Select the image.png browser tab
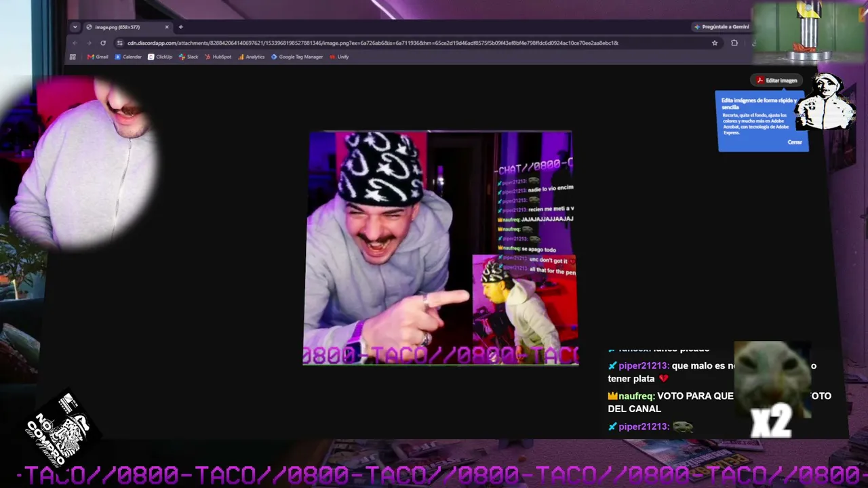Viewport: 868px width, 488px height. 127,27
